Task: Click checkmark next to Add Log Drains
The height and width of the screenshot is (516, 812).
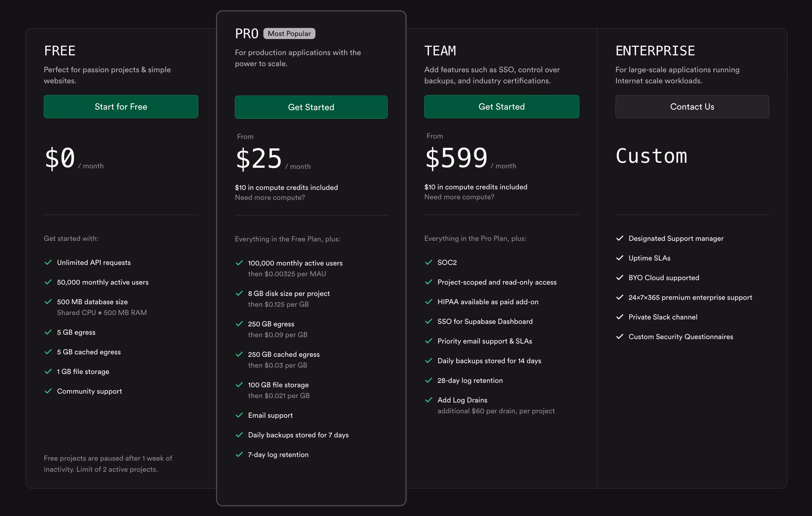Action: pyautogui.click(x=429, y=400)
